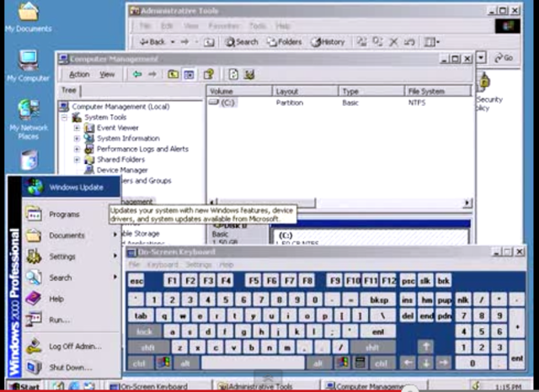Click the Refresh toolbar icon in Computer Management
Screen dimensions: 539x392
click(x=233, y=74)
